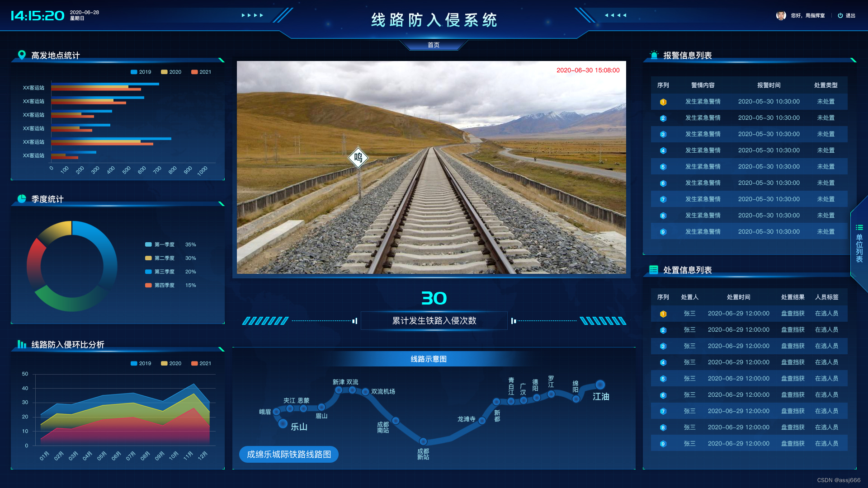The height and width of the screenshot is (488, 868).
Task: Click the 成绵乐城际铁路线路图 button
Action: (289, 454)
